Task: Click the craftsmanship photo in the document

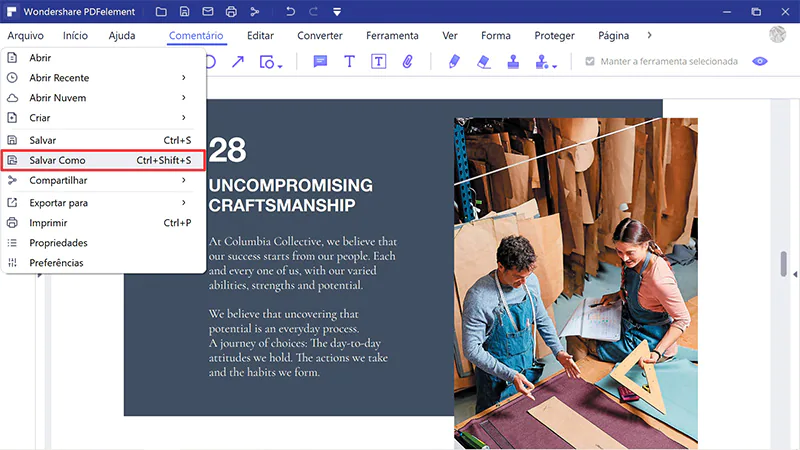Action: [x=576, y=283]
